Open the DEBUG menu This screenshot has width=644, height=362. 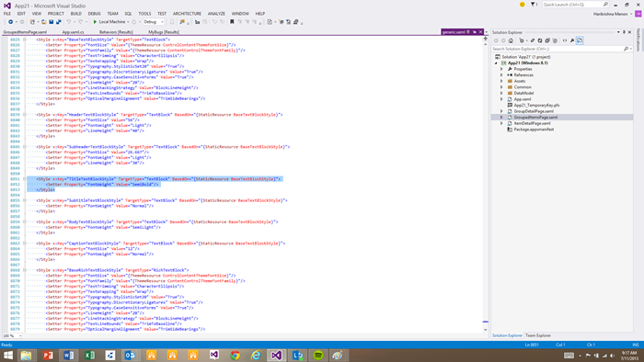[x=94, y=14]
